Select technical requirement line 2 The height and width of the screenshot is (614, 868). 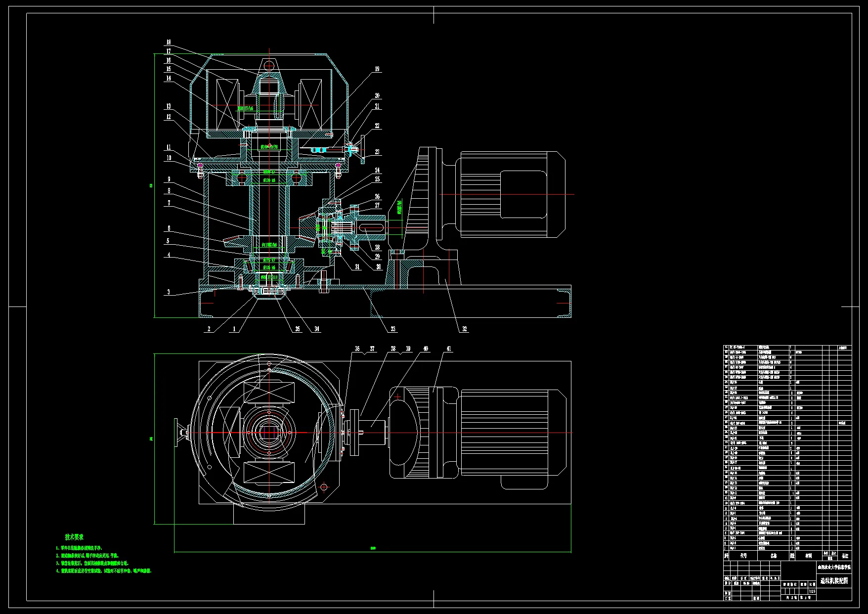tap(87, 556)
